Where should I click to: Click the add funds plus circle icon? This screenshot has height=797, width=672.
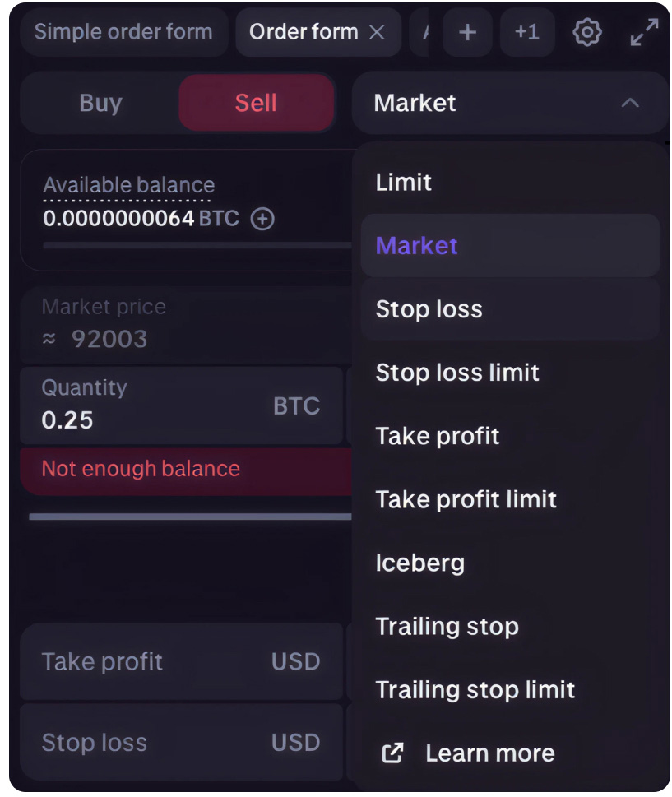262,219
